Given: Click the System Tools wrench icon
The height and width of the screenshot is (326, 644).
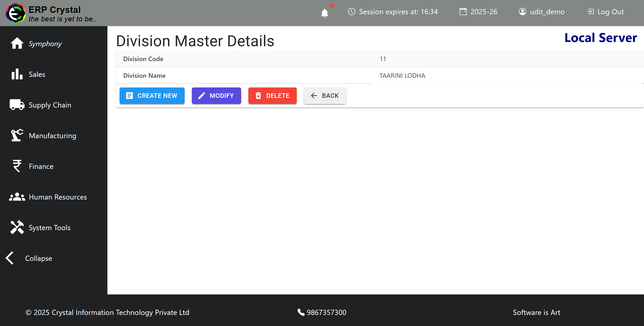Looking at the screenshot, I should click(x=17, y=227).
